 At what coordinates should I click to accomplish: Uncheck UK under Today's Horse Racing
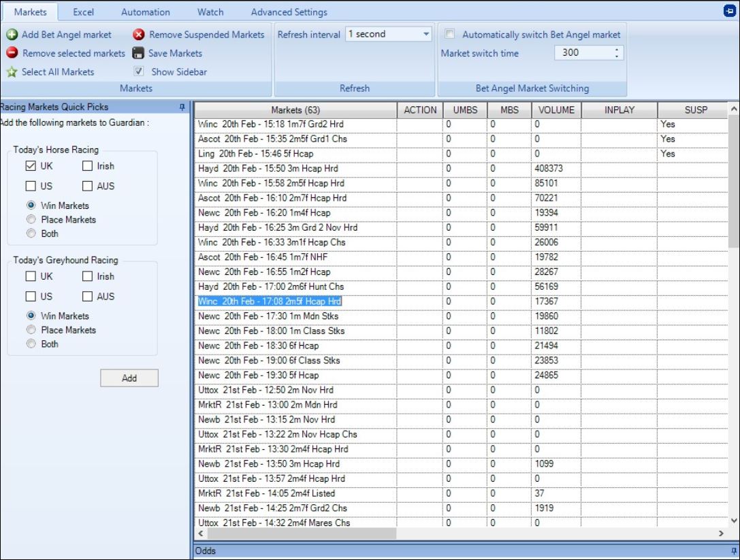(x=31, y=165)
